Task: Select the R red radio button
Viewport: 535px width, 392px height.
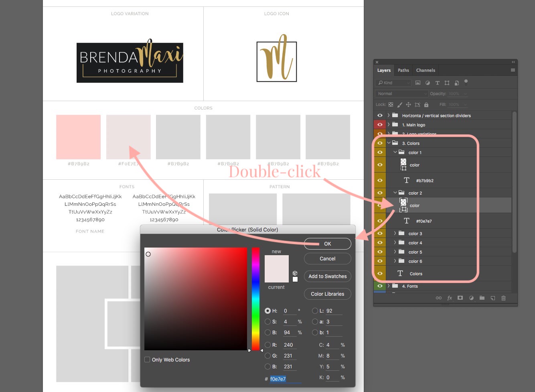Action: pyautogui.click(x=267, y=345)
